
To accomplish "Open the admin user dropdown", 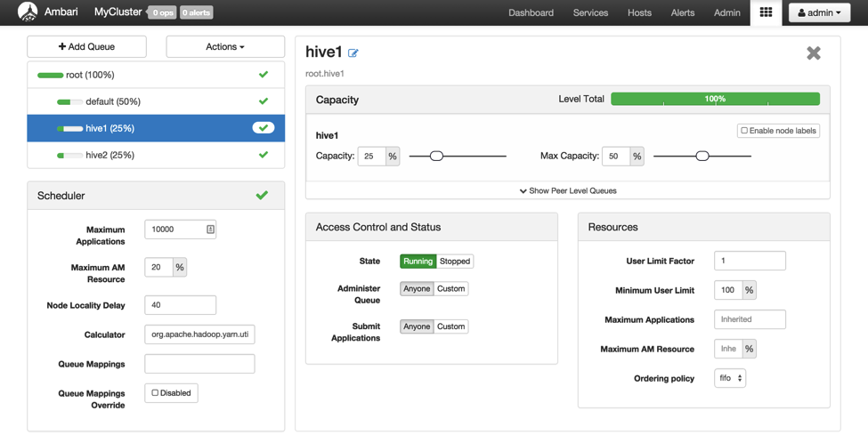I will [x=819, y=12].
